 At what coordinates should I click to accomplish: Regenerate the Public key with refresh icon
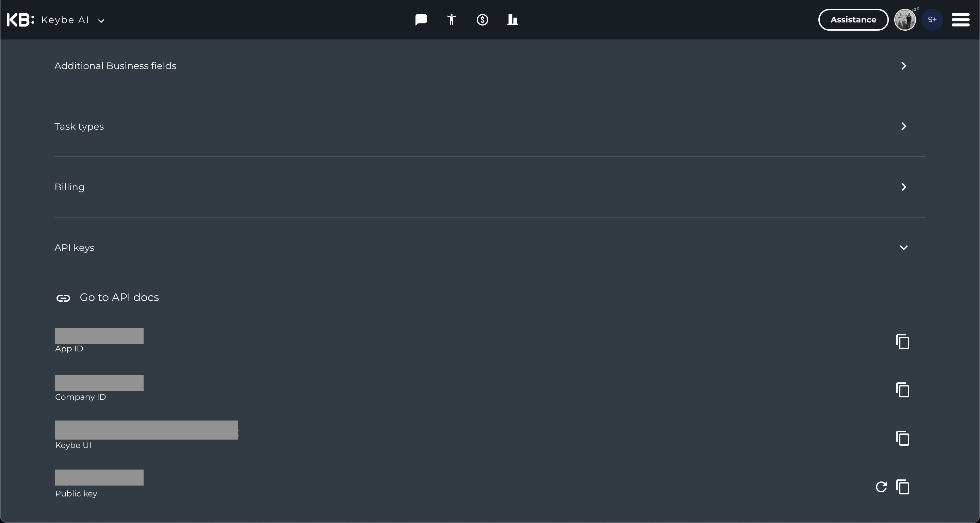point(881,487)
